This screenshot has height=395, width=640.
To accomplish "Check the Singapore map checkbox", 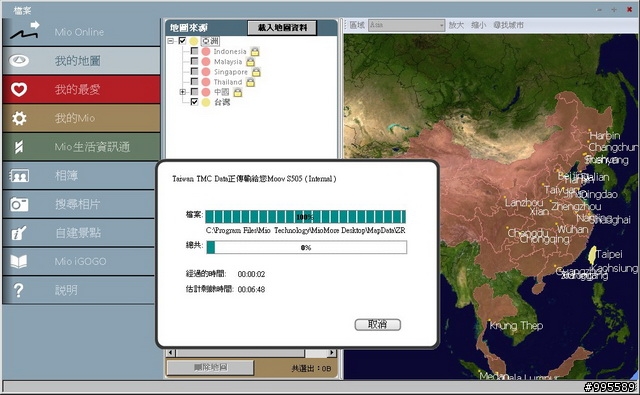I will (195, 71).
